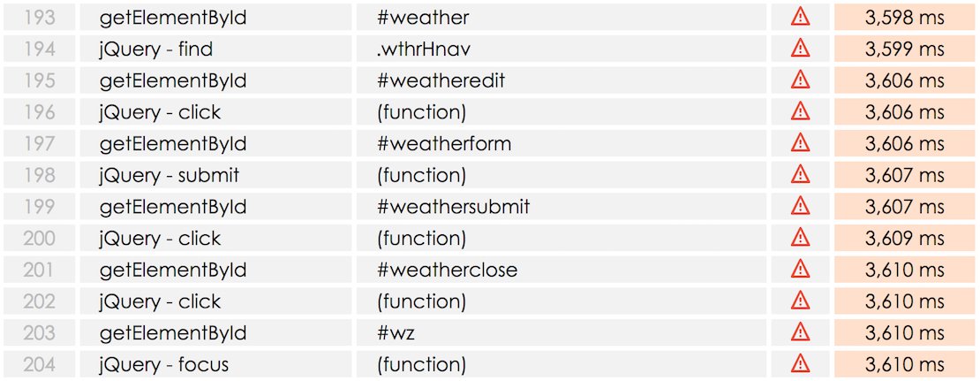Select the warning icon in row 197
Image resolution: width=980 pixels, height=381 pixels.
click(x=800, y=143)
